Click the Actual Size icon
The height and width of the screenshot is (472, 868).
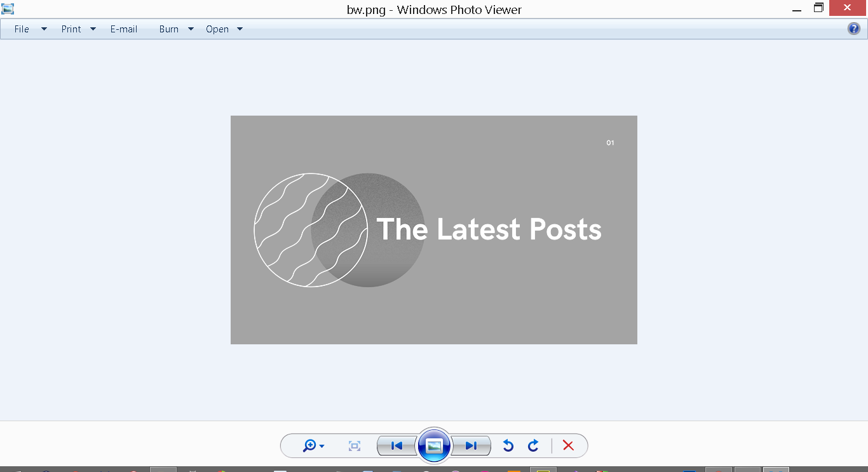pyautogui.click(x=355, y=446)
